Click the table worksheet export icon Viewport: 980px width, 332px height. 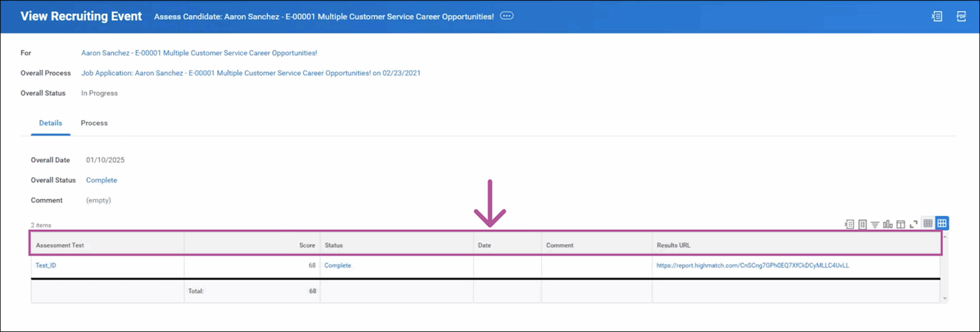pyautogui.click(x=862, y=224)
